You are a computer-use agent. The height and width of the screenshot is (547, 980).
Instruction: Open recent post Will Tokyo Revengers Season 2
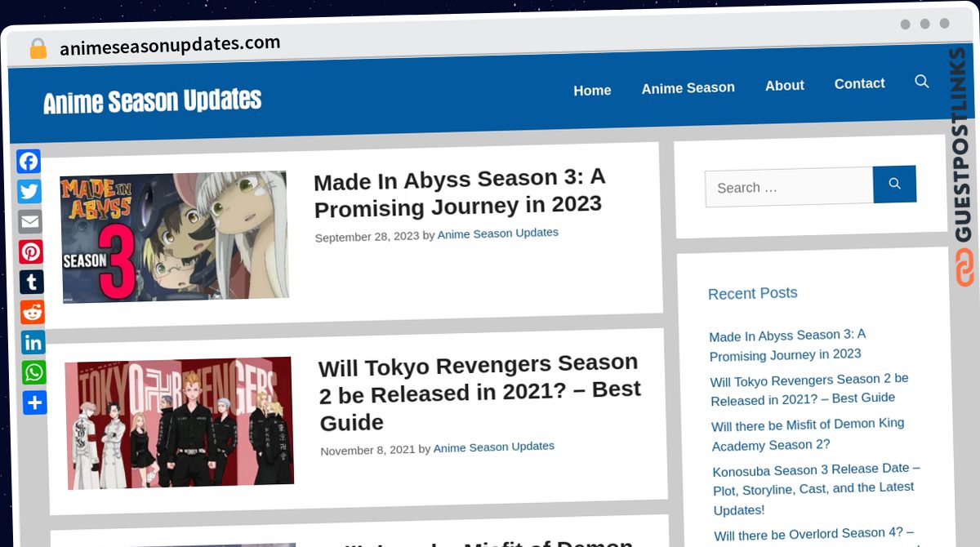point(809,389)
